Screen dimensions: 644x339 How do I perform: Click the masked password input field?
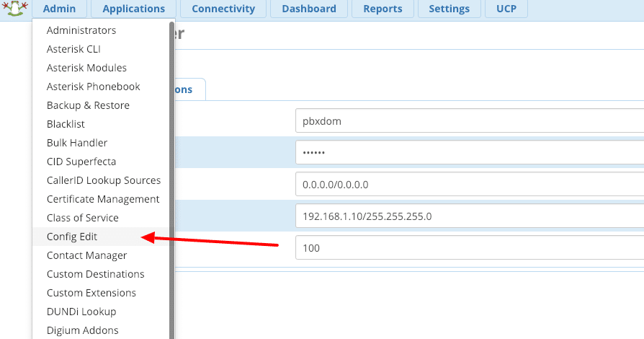(468, 153)
